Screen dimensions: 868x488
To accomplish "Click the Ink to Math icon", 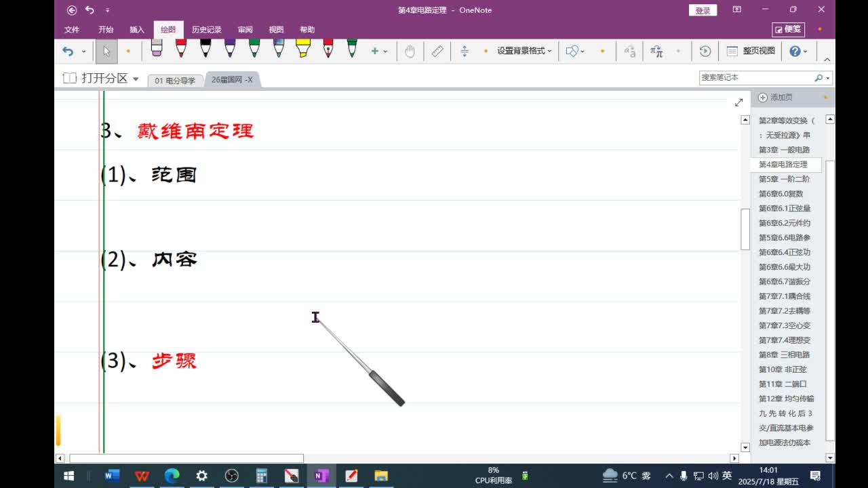I will pyautogui.click(x=656, y=52).
